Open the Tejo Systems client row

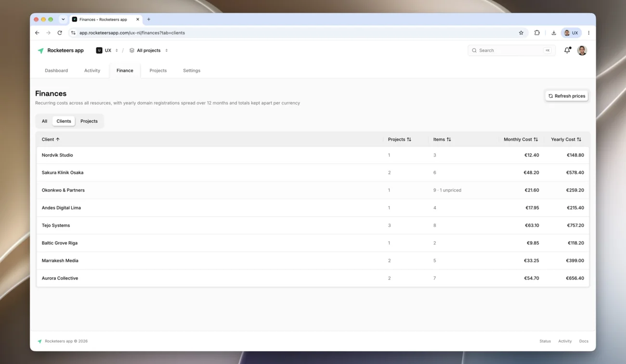(x=313, y=225)
